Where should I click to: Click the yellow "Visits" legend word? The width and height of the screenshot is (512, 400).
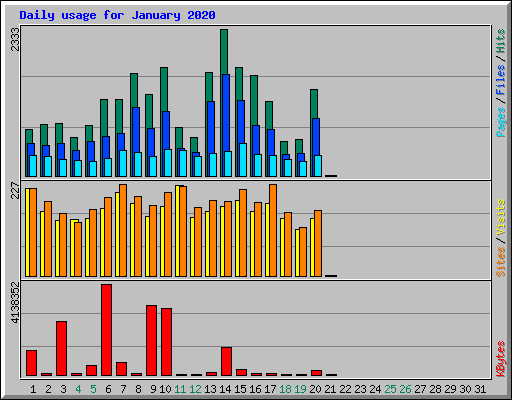(x=500, y=218)
